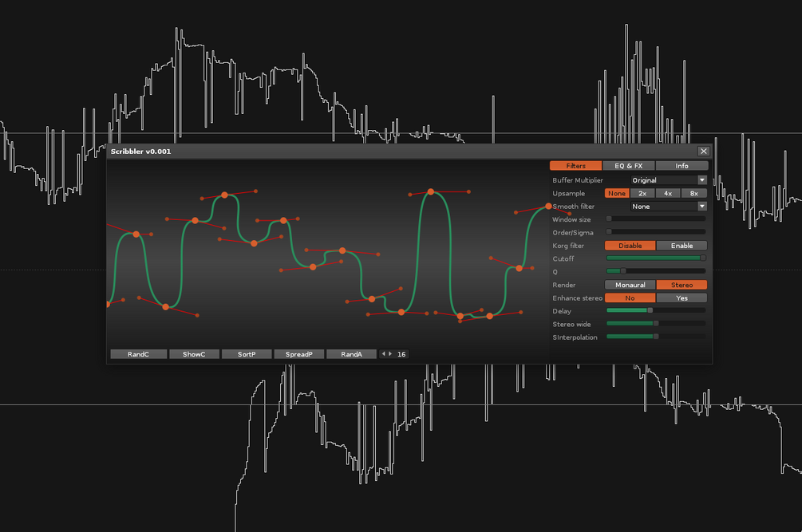Open the Info tab
The image size is (802, 532).
[682, 166]
